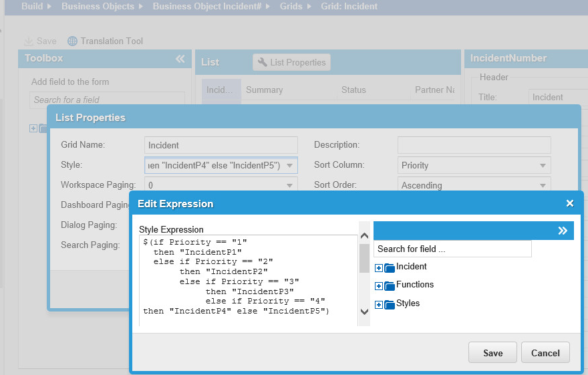Cancel the expression edit

pyautogui.click(x=545, y=353)
